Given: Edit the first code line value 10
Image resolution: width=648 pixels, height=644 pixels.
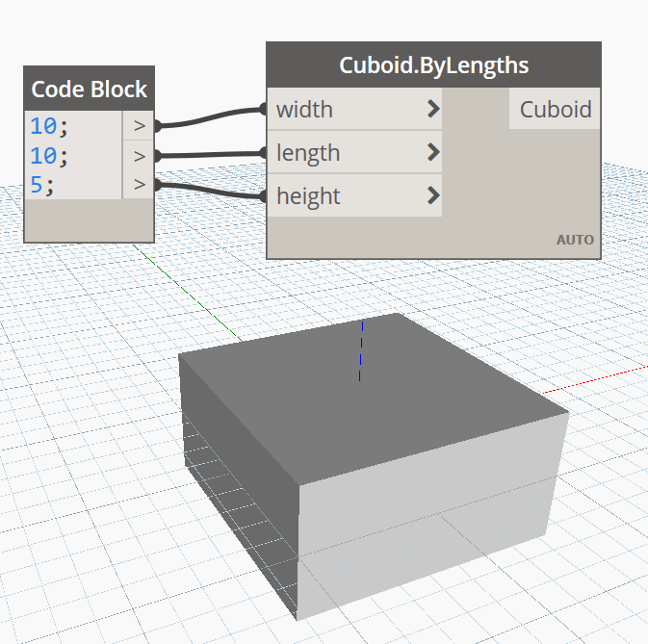Looking at the screenshot, I should coord(49,126).
